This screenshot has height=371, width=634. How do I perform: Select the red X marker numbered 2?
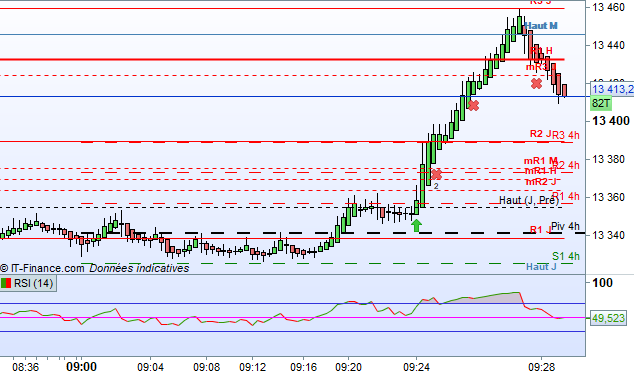pyautogui.click(x=436, y=175)
